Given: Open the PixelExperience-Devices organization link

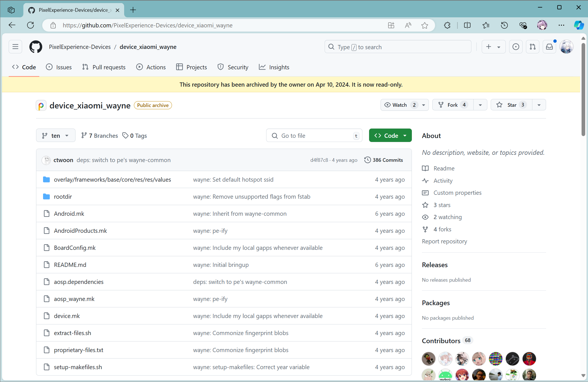Looking at the screenshot, I should click(80, 47).
